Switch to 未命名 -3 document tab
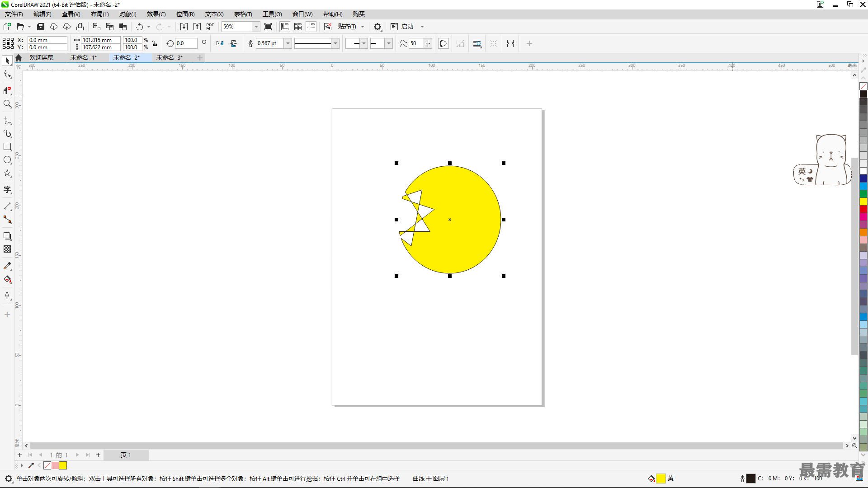Screen dimensions: 868x488 point(169,57)
